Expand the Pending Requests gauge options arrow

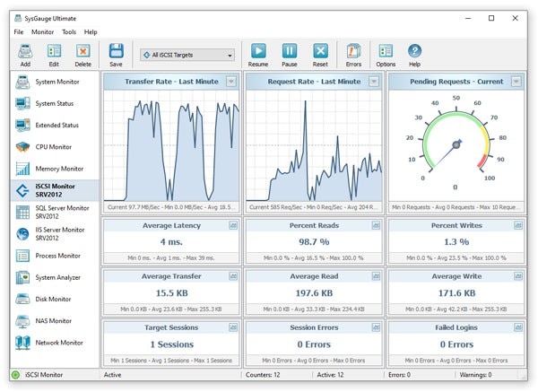pos(516,82)
